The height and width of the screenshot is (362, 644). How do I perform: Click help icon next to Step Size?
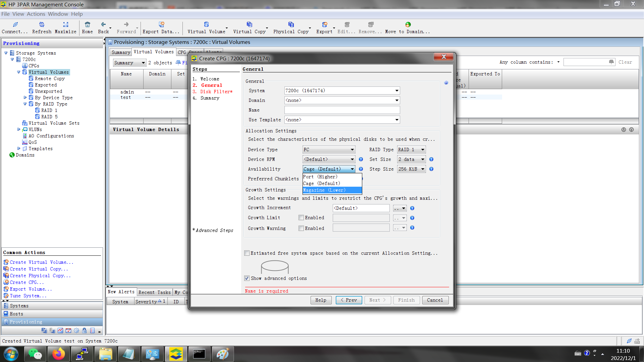[431, 169]
